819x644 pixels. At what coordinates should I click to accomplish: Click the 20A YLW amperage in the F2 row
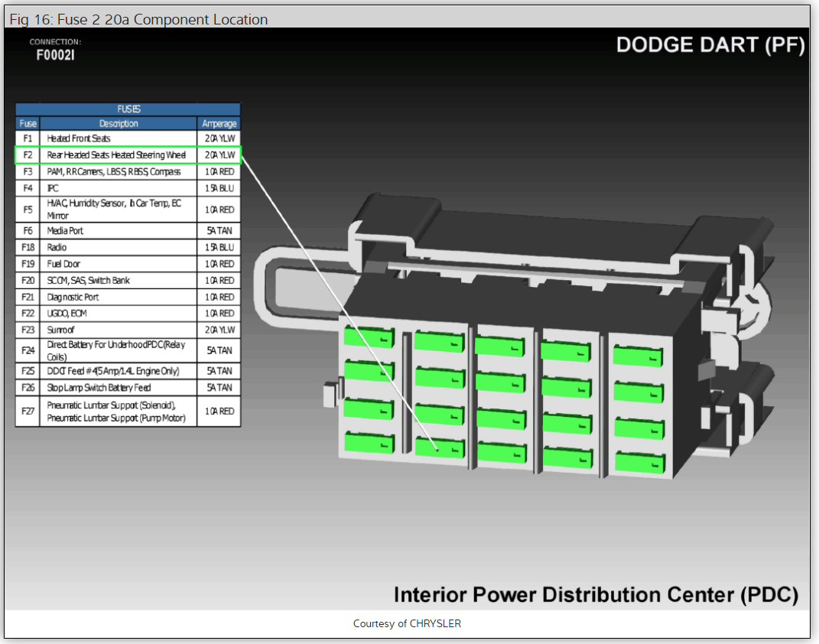point(219,155)
